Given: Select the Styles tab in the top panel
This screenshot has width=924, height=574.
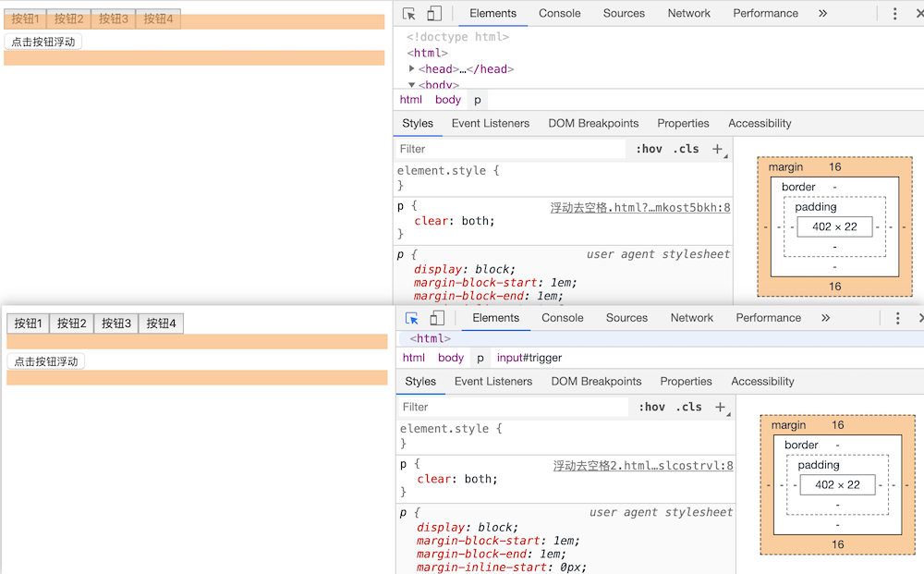Looking at the screenshot, I should [x=418, y=124].
